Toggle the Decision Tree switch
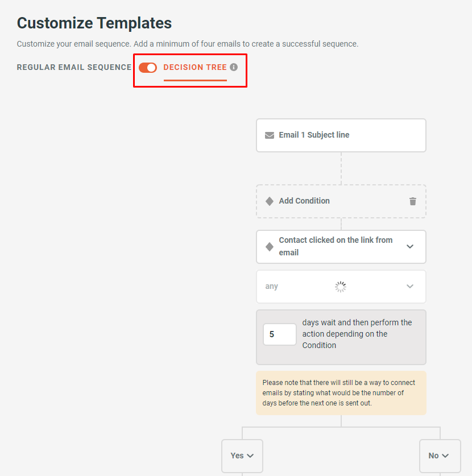The image size is (472, 476). point(148,68)
